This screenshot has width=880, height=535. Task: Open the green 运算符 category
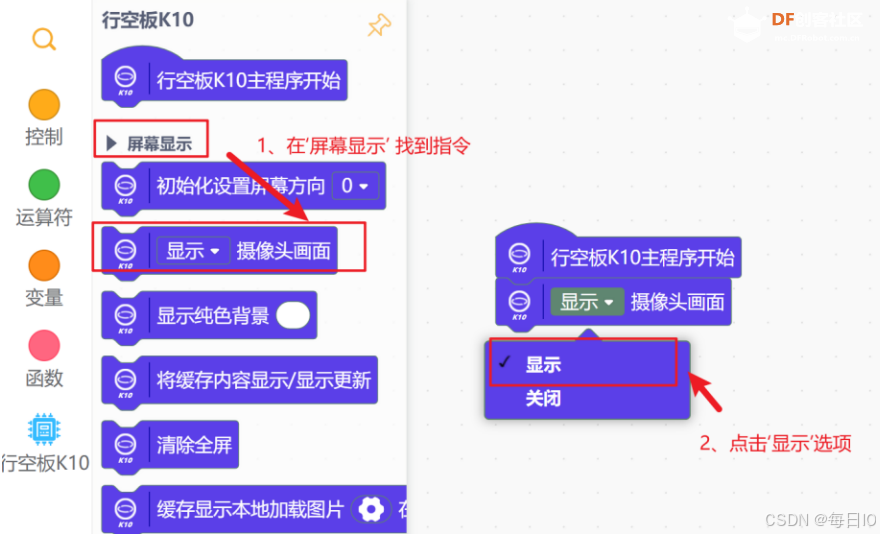point(44,185)
